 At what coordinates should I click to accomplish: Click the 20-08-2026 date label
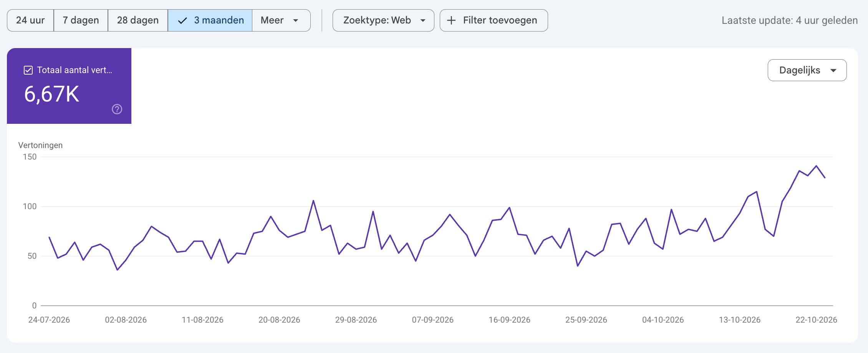pos(279,320)
